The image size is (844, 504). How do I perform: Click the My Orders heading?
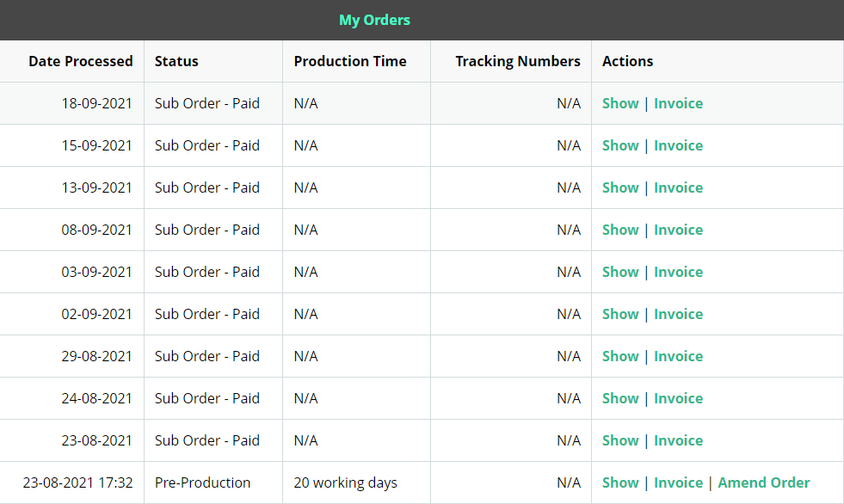click(x=374, y=20)
